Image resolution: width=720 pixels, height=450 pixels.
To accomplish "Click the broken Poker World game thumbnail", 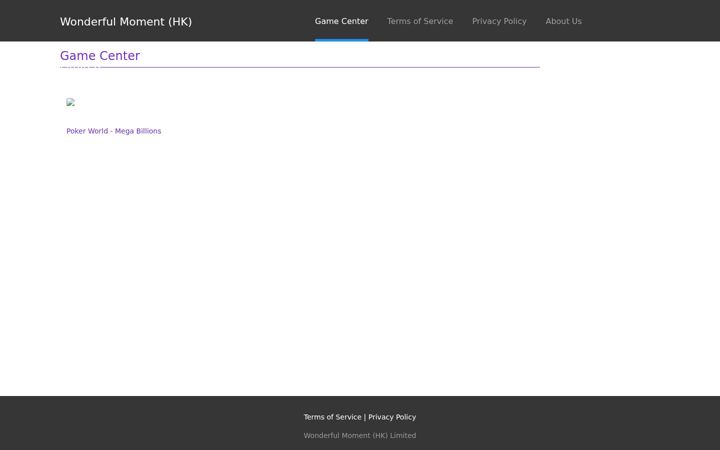I will point(70,102).
